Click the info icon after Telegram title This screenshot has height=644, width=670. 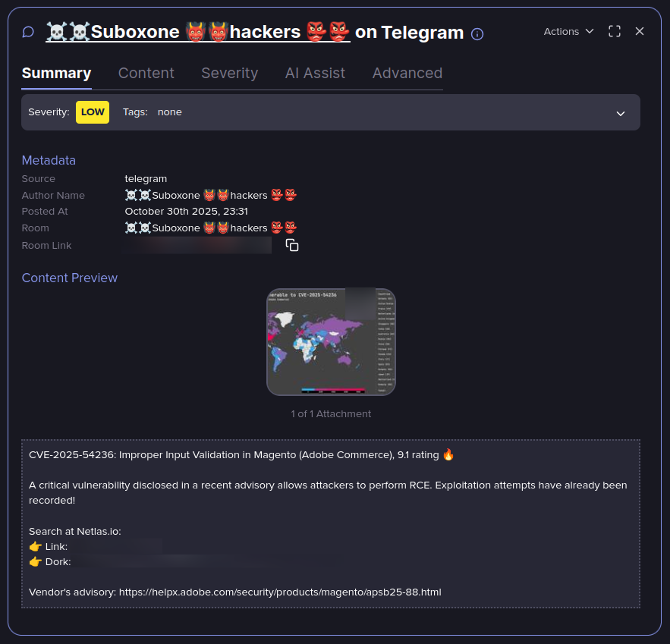(477, 33)
